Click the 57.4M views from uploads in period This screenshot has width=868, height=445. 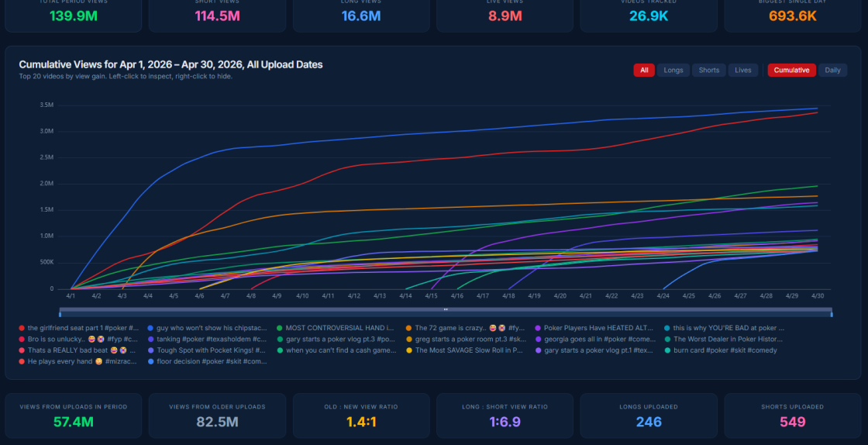pyautogui.click(x=74, y=422)
